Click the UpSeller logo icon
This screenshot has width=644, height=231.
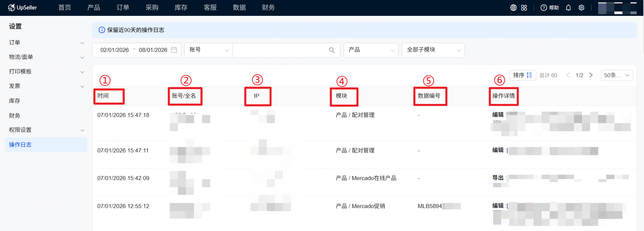[11, 7]
